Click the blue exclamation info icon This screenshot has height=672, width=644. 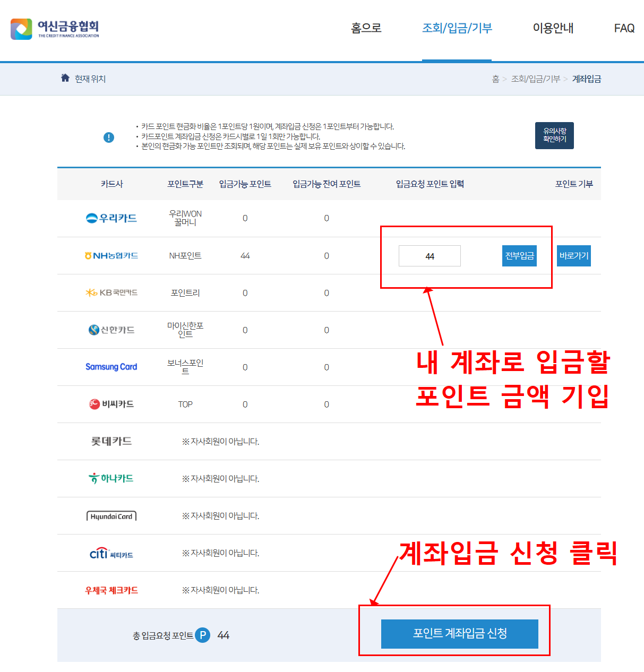(109, 137)
